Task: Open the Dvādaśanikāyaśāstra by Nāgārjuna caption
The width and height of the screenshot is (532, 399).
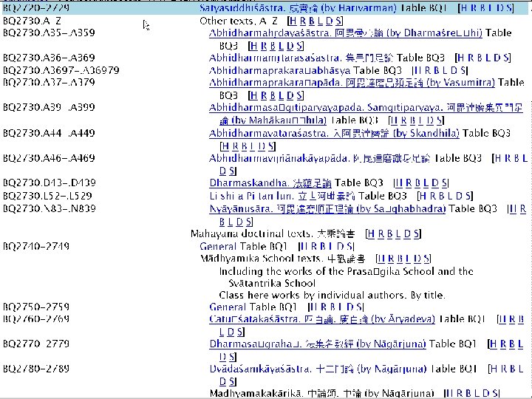Action: point(318,369)
